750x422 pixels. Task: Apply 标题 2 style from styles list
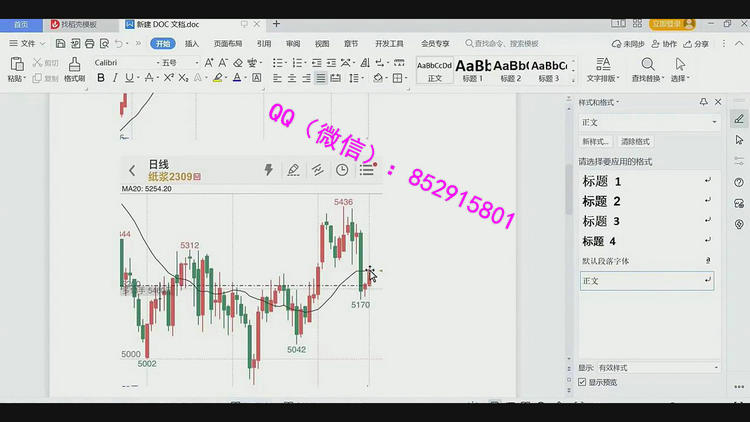601,201
